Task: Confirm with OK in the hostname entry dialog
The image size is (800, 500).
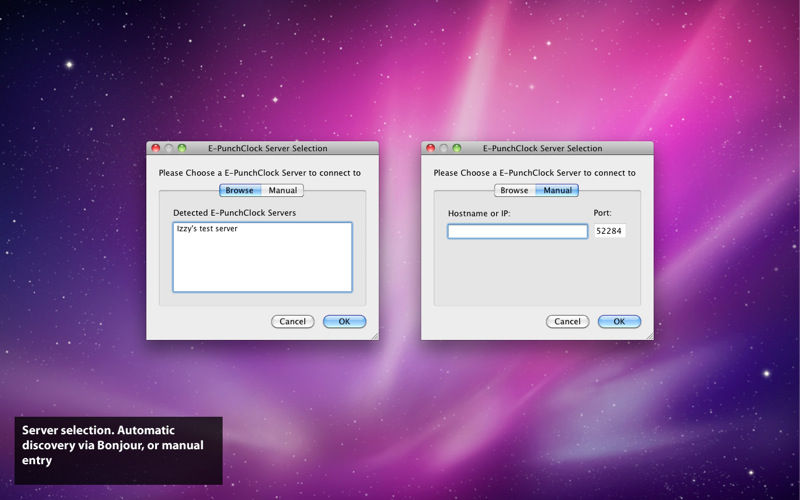Action: (x=619, y=321)
